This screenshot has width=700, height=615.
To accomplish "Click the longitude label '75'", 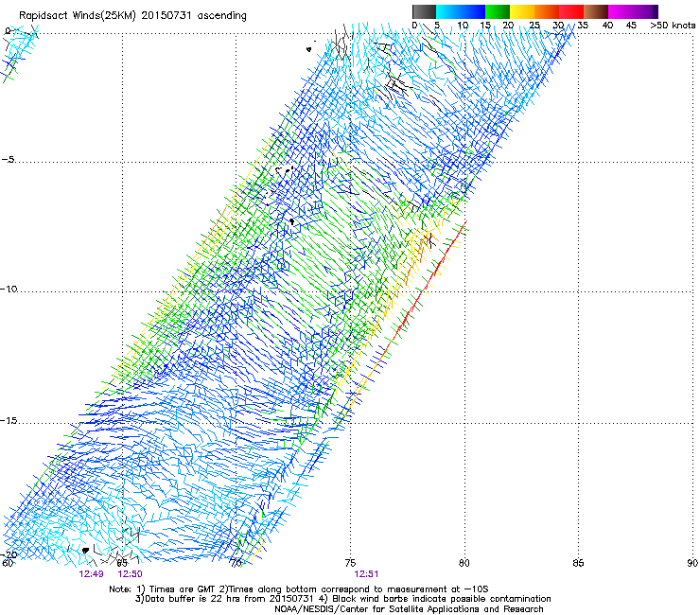I will 350,563.
